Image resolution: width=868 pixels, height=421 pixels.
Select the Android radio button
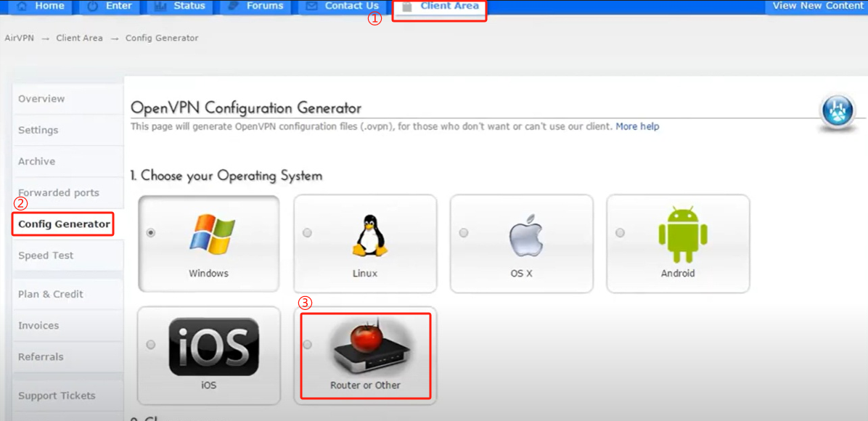[x=620, y=233]
